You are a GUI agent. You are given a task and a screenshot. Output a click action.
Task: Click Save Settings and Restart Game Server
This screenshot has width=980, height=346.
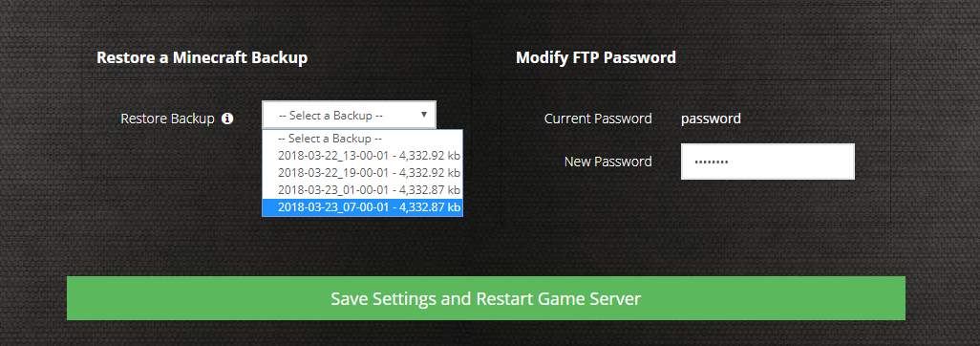[485, 298]
